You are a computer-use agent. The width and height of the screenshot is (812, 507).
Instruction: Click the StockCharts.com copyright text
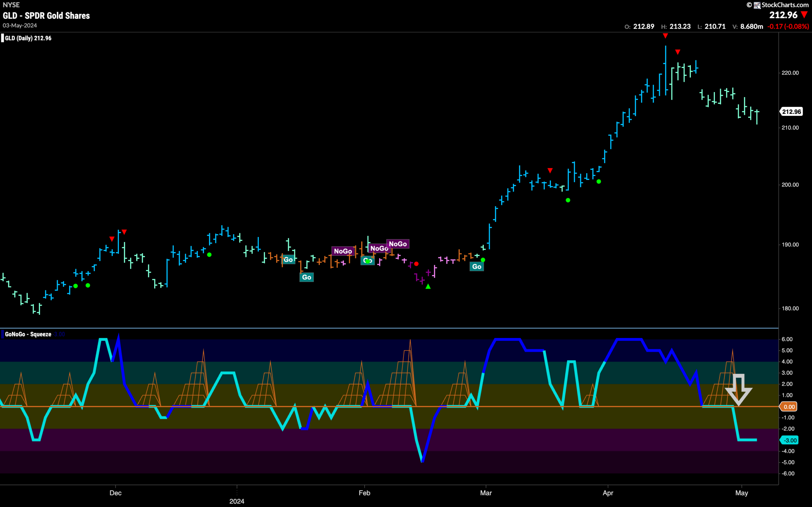pos(782,5)
